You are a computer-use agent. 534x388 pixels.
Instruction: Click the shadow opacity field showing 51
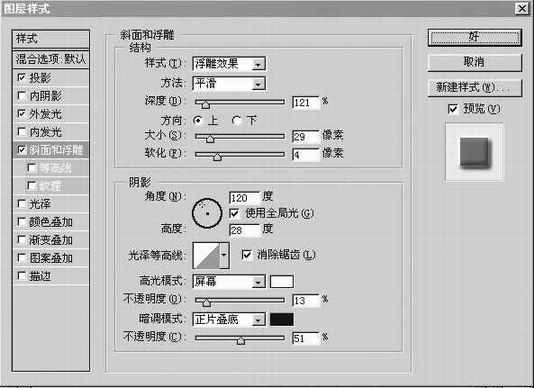pyautogui.click(x=306, y=338)
